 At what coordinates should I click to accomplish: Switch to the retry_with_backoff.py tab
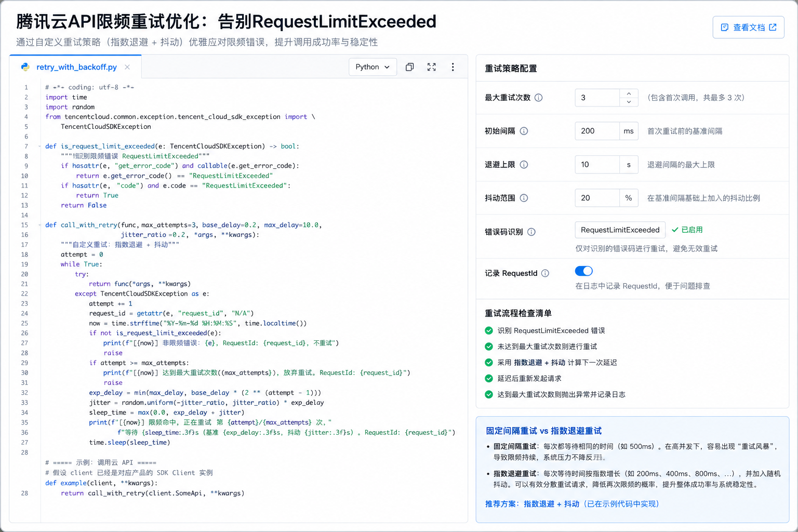coord(76,67)
